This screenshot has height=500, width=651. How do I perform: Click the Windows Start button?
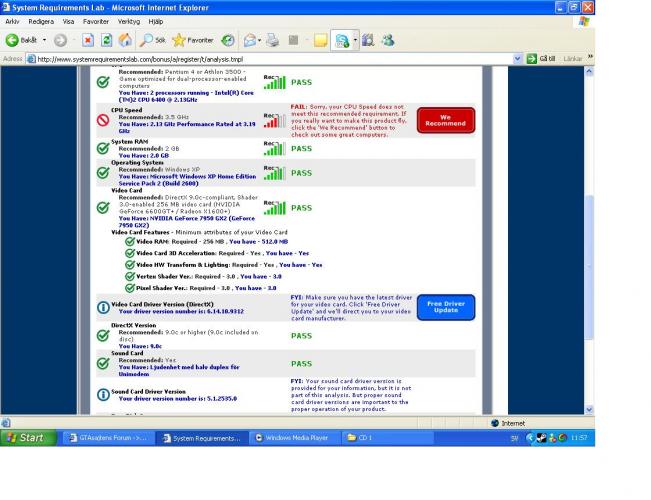pos(28,438)
